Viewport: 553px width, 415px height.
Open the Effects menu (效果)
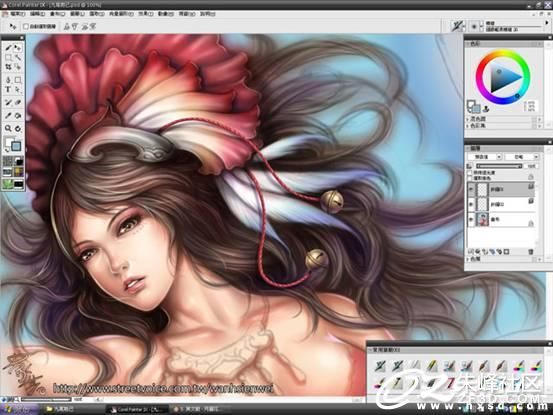pos(145,14)
